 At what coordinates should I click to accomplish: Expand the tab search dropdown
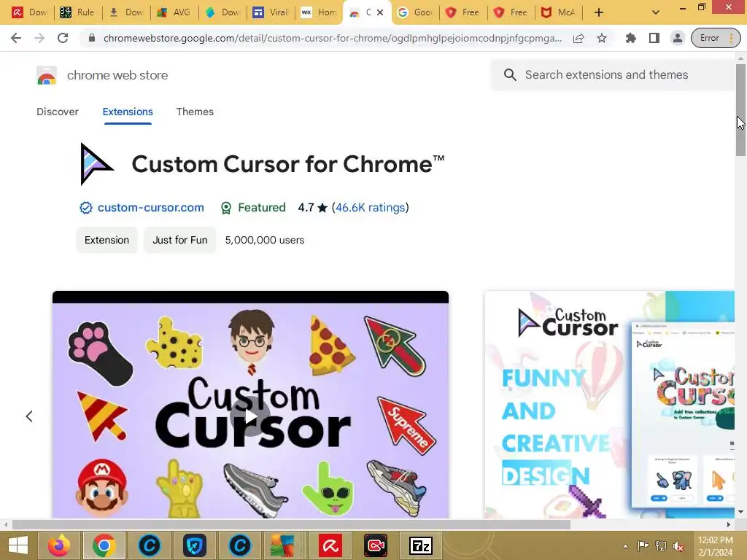tap(656, 12)
